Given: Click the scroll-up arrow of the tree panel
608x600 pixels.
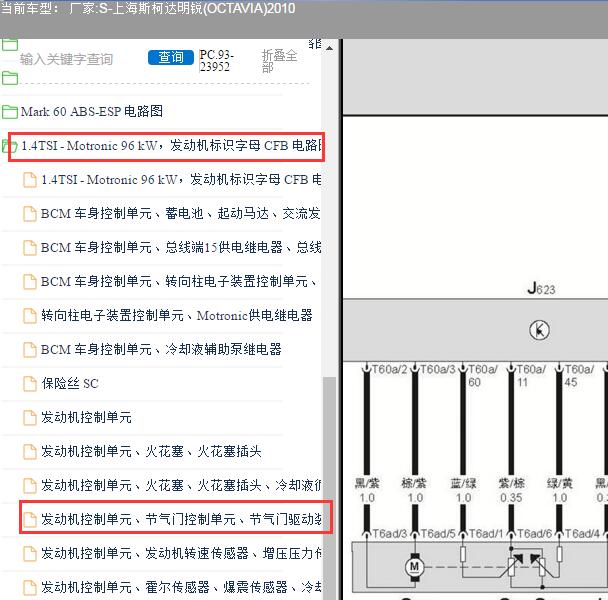Looking at the screenshot, I should pyautogui.click(x=329, y=48).
